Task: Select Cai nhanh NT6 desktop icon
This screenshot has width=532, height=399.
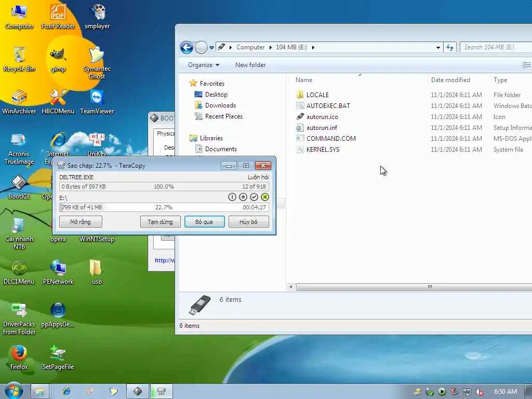Action: [x=19, y=233]
